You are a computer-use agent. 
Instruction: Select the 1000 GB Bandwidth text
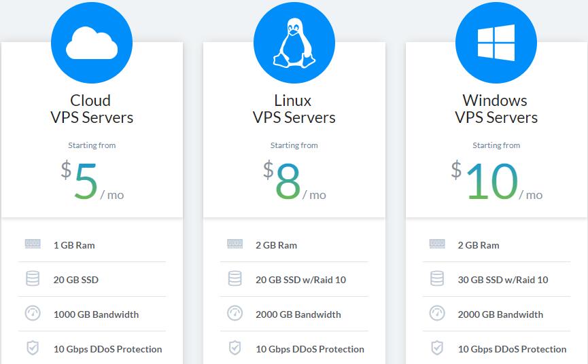coord(96,314)
